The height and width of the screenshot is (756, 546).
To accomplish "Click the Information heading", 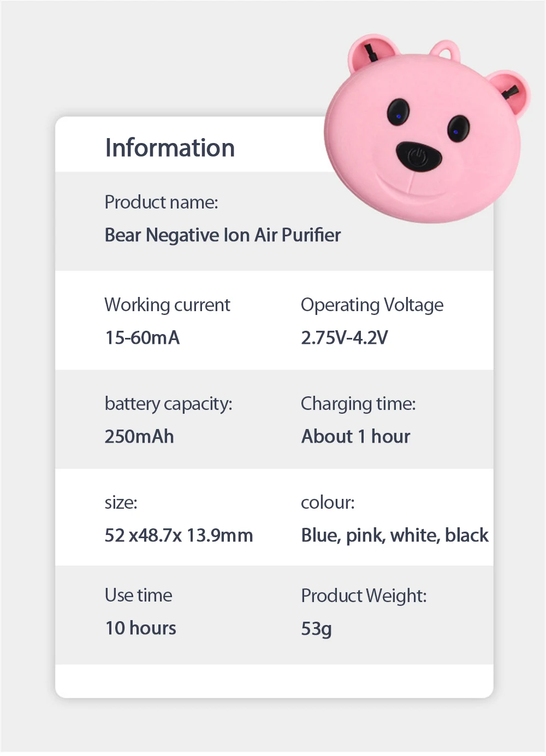I will 170,148.
